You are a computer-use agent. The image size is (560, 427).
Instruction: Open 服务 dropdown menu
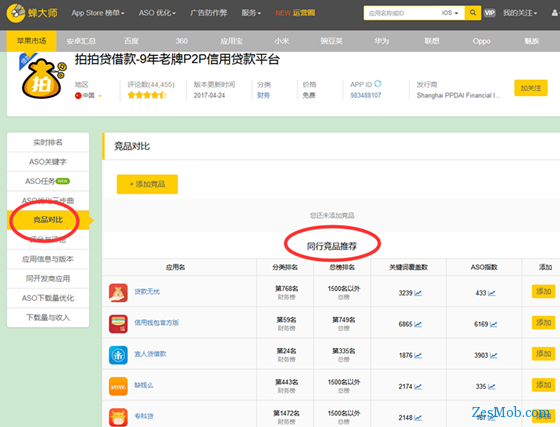pos(251,13)
